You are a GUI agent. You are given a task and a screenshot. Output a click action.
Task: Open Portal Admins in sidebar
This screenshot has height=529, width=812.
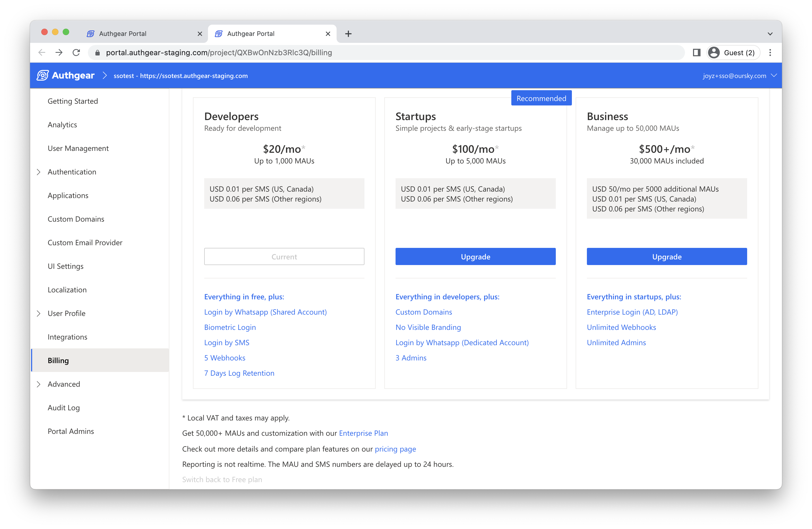click(71, 431)
